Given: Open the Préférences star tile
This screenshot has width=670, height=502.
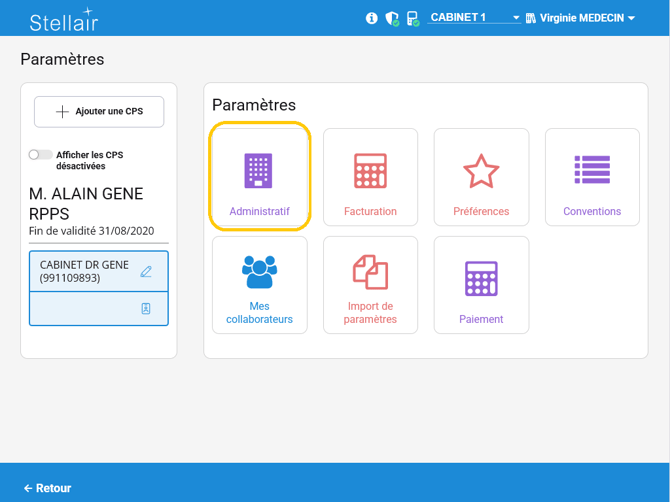Looking at the screenshot, I should click(x=481, y=178).
